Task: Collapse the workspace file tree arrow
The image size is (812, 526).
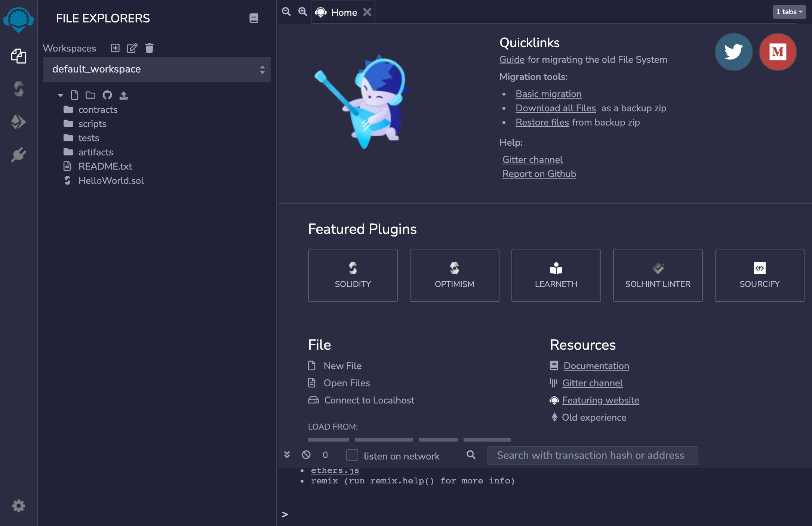Action: pos(60,95)
